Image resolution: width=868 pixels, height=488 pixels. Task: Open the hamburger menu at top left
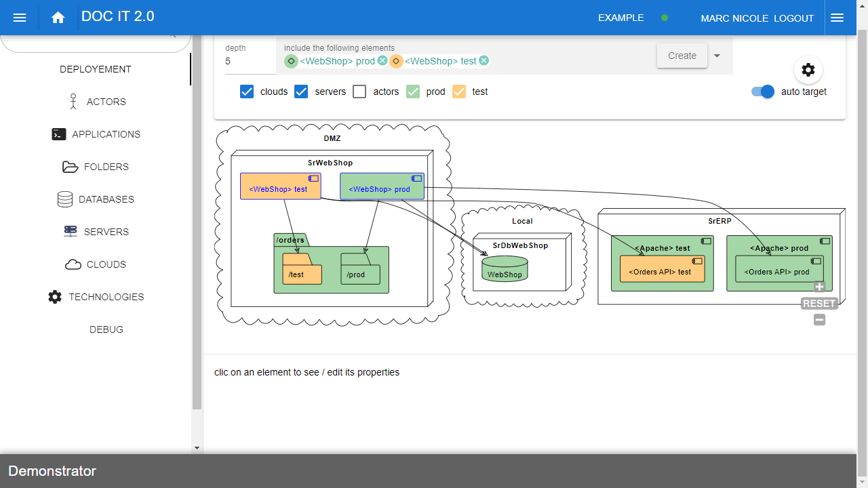coord(20,18)
